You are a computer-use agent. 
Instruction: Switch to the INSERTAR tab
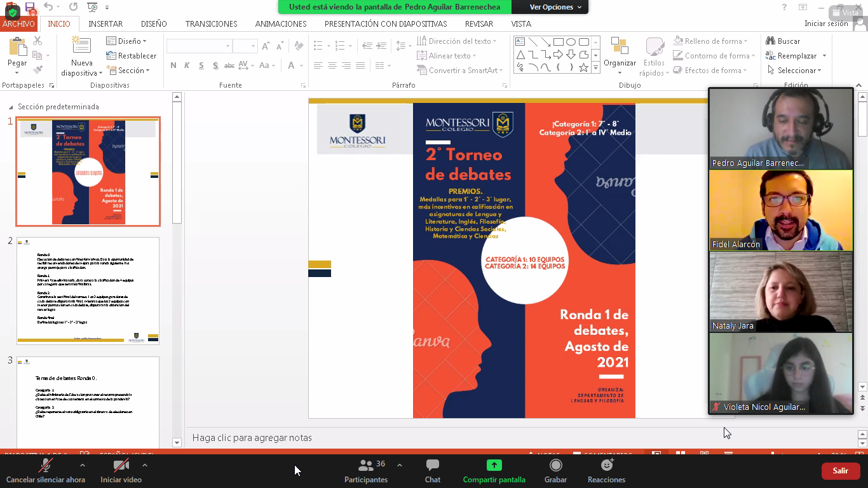pyautogui.click(x=105, y=24)
